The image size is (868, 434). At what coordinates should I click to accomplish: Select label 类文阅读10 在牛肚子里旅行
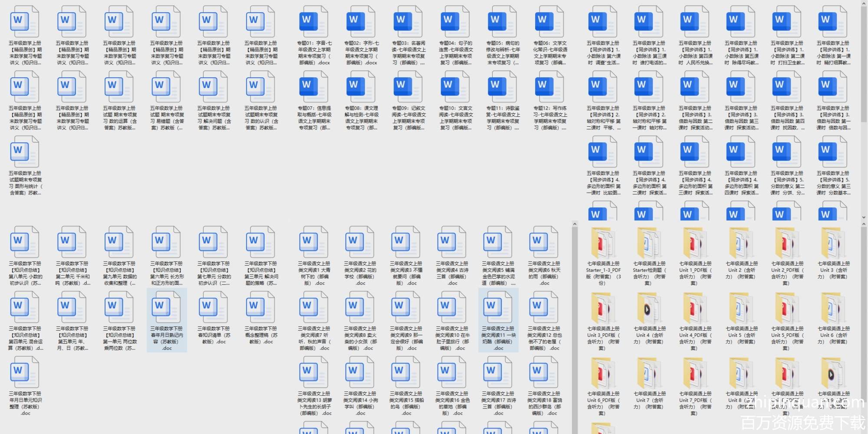452,339
